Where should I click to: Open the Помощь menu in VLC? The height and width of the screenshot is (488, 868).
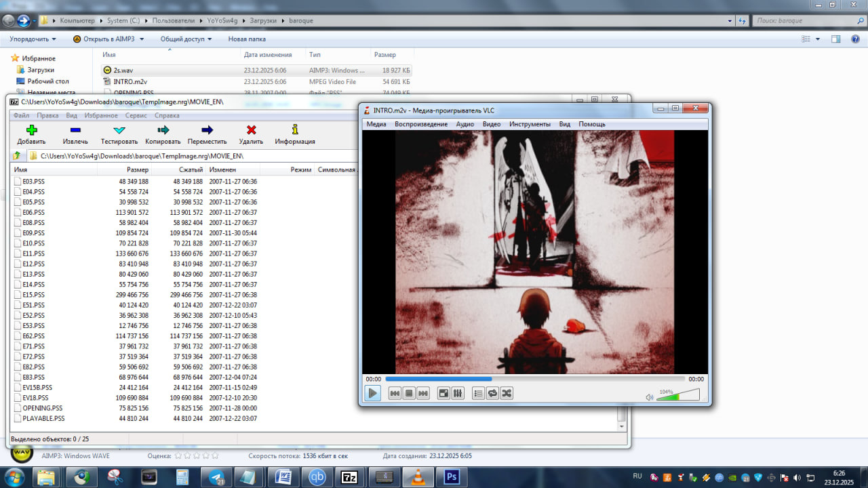coord(592,124)
